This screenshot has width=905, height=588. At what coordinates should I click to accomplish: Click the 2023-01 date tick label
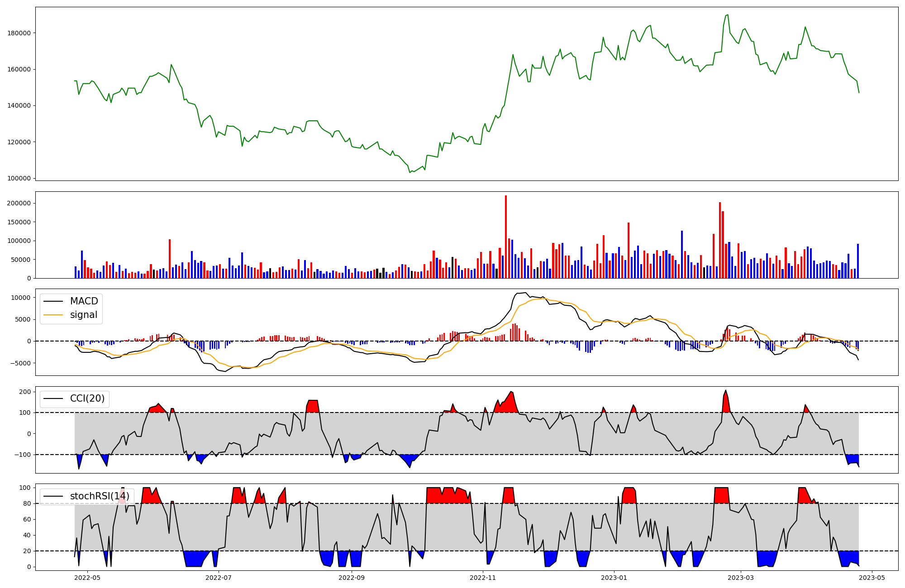tap(614, 578)
